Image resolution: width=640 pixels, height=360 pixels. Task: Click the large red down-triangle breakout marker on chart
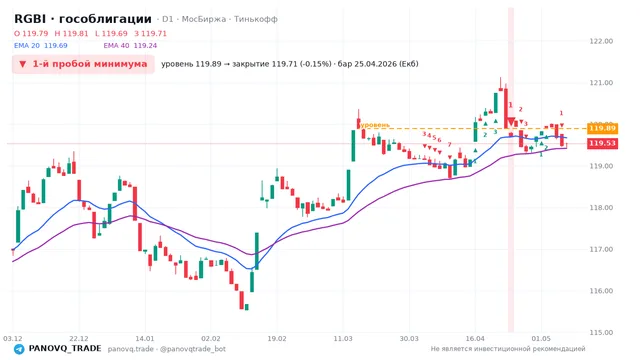pos(511,122)
